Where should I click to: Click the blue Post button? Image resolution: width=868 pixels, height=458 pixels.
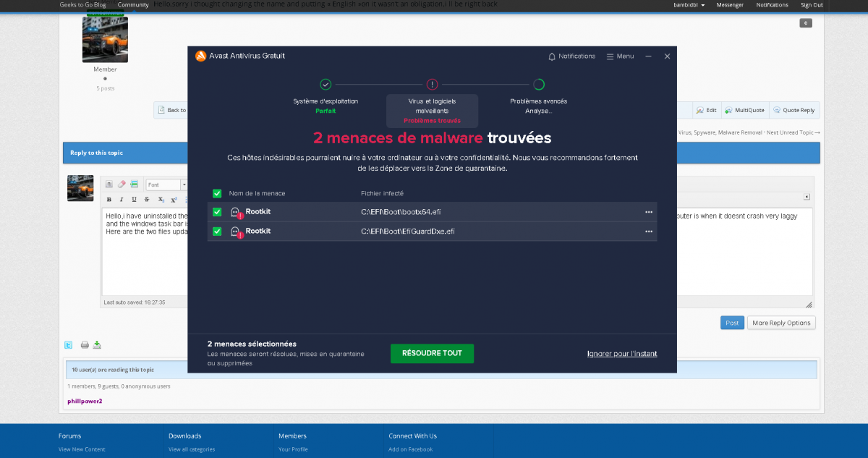(x=732, y=323)
